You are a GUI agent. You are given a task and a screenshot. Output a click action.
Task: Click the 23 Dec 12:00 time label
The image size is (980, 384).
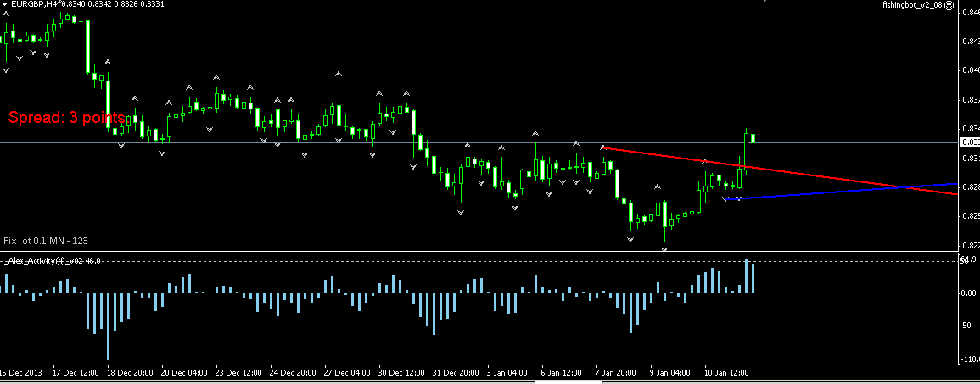(x=238, y=372)
